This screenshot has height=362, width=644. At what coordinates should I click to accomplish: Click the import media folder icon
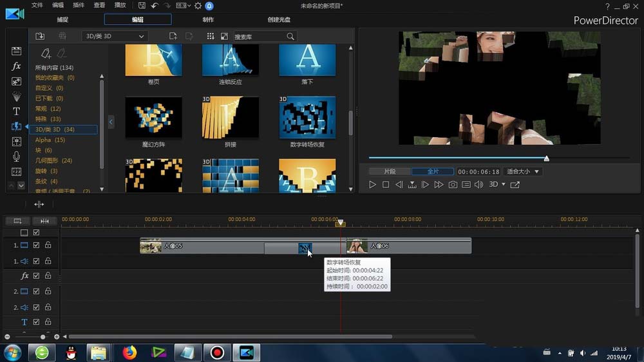tap(40, 36)
